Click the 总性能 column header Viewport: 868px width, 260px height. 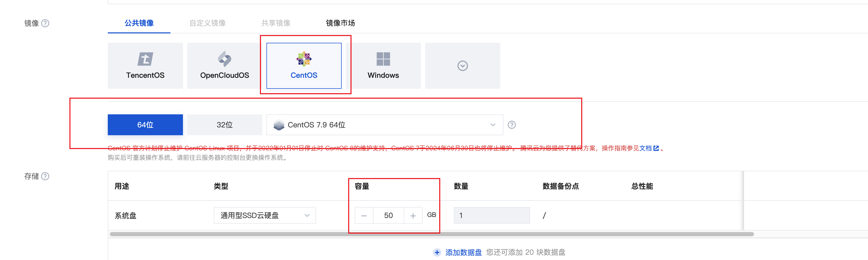[x=642, y=186]
